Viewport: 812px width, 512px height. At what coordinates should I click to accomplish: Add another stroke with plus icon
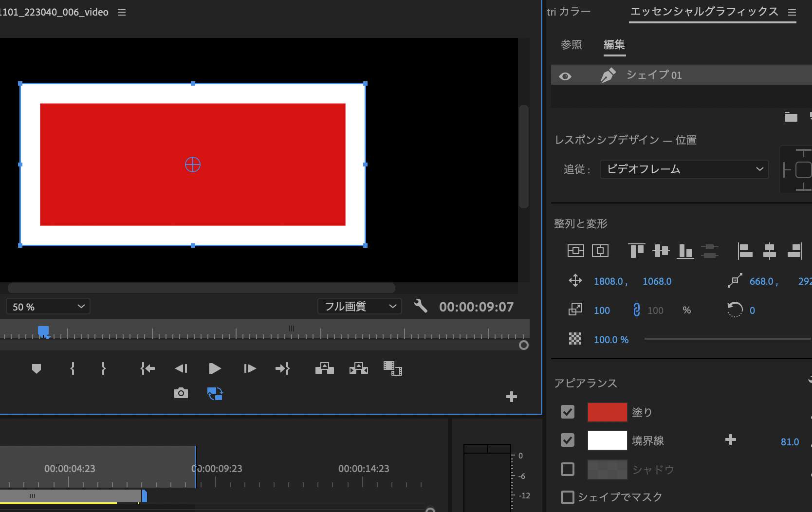[x=731, y=440]
